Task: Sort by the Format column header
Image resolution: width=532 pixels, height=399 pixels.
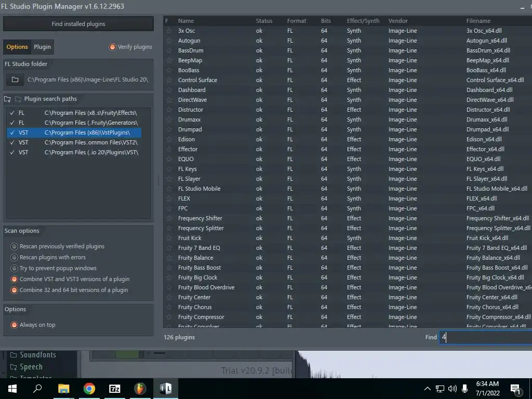Action: 297,21
